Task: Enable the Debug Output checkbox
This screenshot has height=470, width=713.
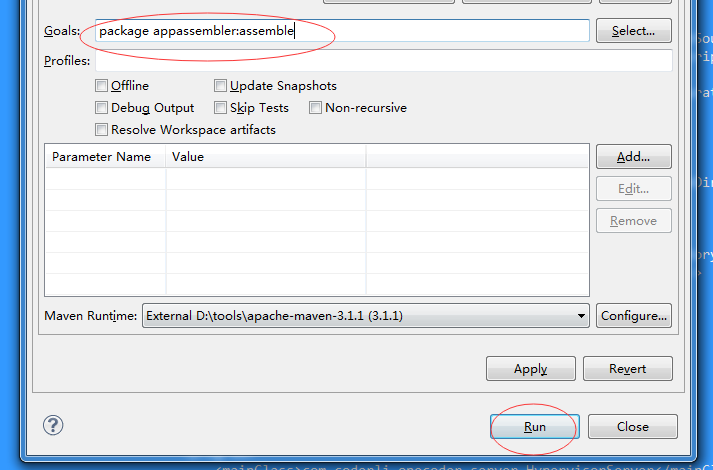Action: point(101,108)
